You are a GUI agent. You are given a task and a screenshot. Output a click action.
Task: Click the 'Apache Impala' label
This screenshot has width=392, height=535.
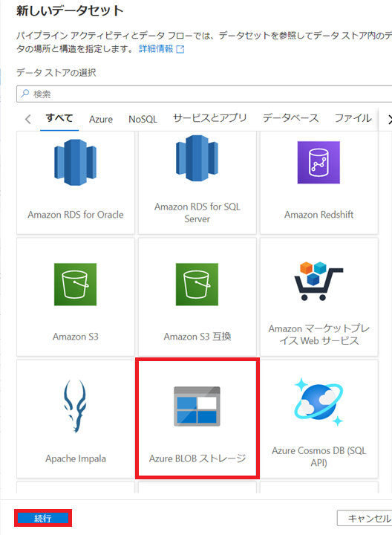(76, 458)
